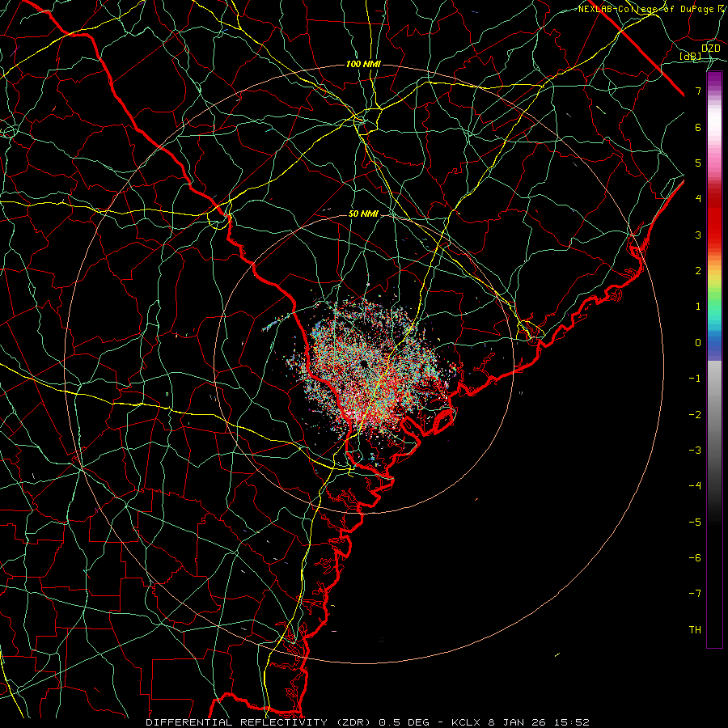
Task: Click the -2 dB legend value
Action: 695,415
